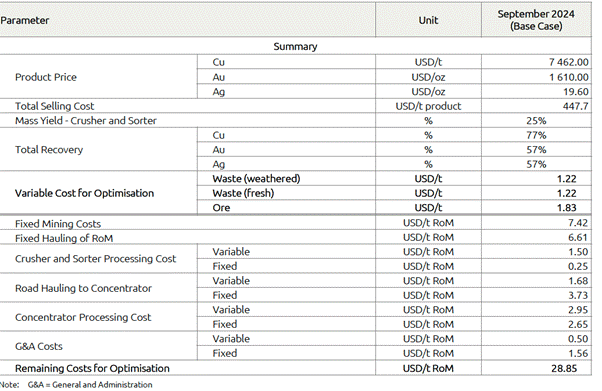The height and width of the screenshot is (391, 602).
Task: Select Crusher and Sorter Processing Cost label
Action: point(96,258)
